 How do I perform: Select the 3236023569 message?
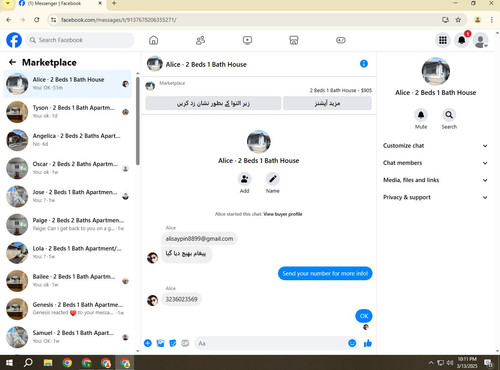pyautogui.click(x=182, y=299)
